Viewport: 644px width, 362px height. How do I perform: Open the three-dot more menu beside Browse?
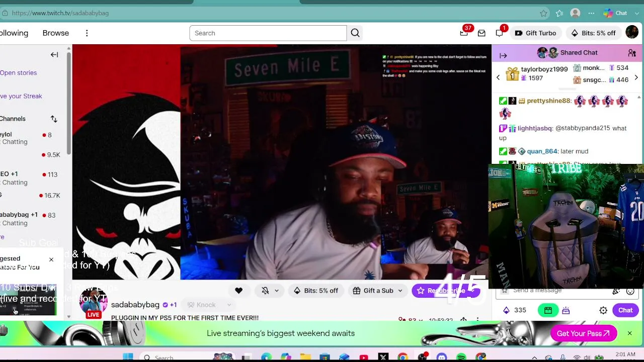(x=87, y=33)
